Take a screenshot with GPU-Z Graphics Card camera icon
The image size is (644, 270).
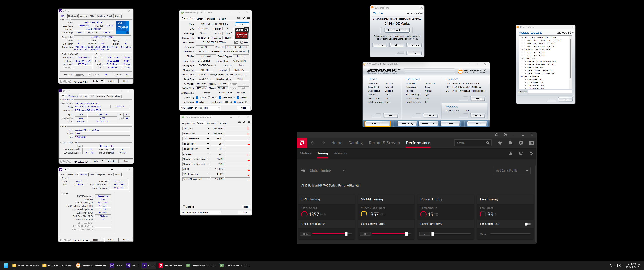click(x=239, y=18)
